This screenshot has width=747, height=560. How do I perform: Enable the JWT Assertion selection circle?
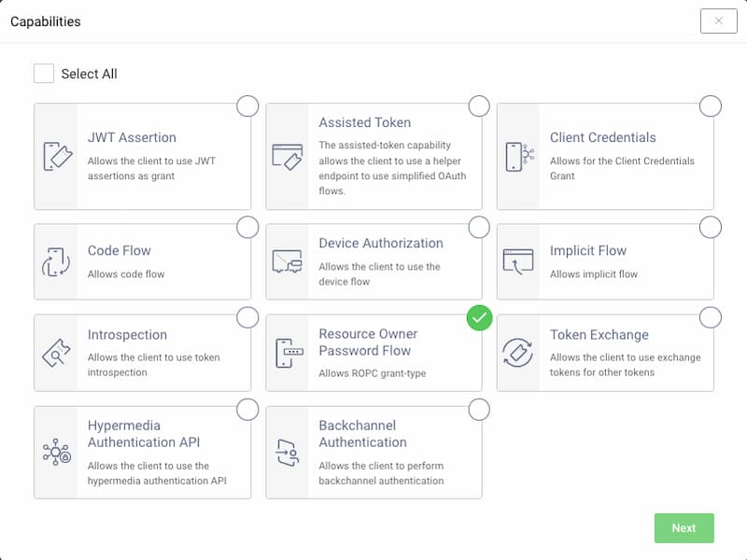tap(247, 105)
